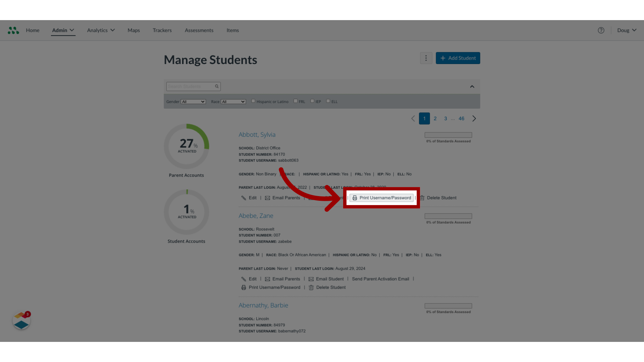Expand the Admin menu
The width and height of the screenshot is (644, 362).
coord(63,31)
